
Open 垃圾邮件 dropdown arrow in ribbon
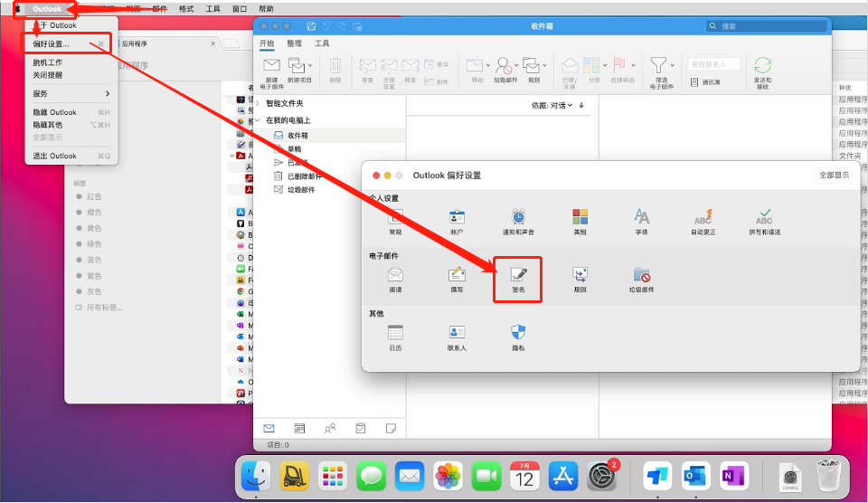(516, 65)
